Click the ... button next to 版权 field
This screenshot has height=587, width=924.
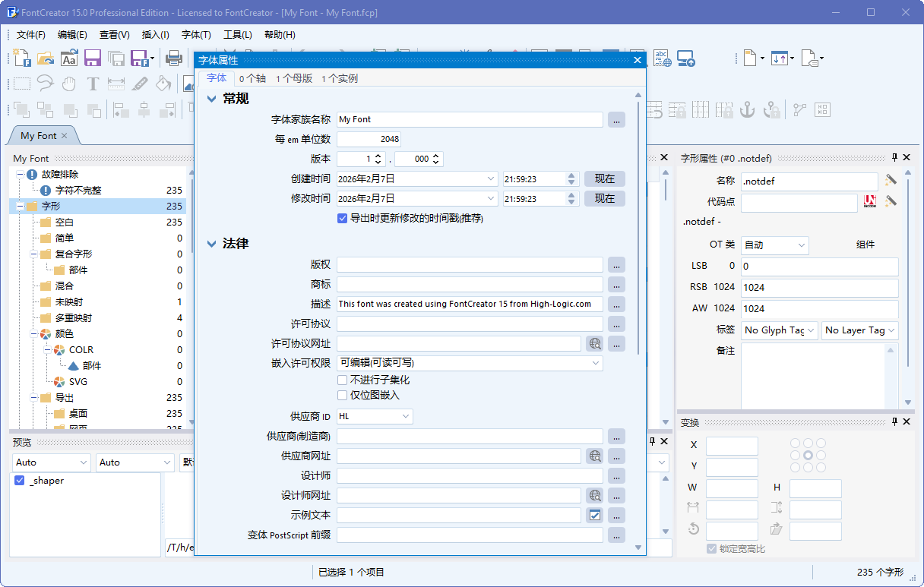point(616,264)
